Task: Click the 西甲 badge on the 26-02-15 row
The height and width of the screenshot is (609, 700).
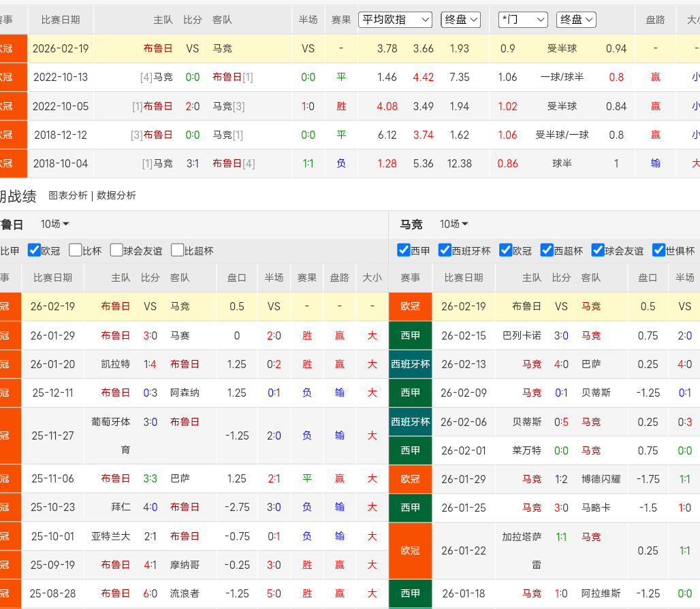Action: click(411, 335)
